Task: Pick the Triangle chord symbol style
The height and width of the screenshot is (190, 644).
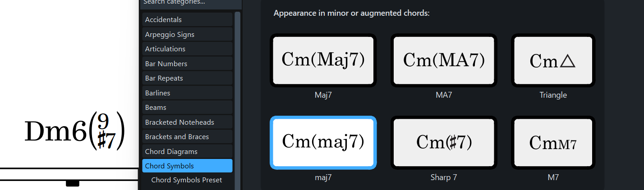Action: [x=553, y=60]
